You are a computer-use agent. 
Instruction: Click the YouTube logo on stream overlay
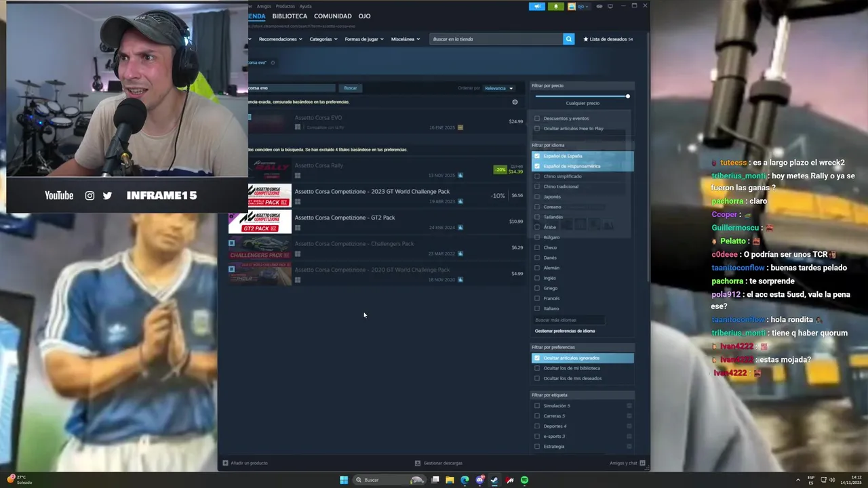(x=59, y=195)
